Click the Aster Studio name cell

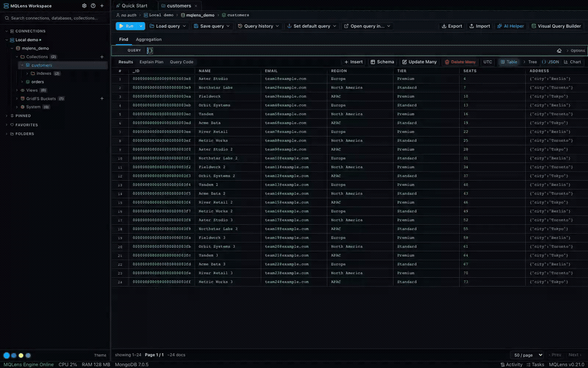pyautogui.click(x=213, y=79)
